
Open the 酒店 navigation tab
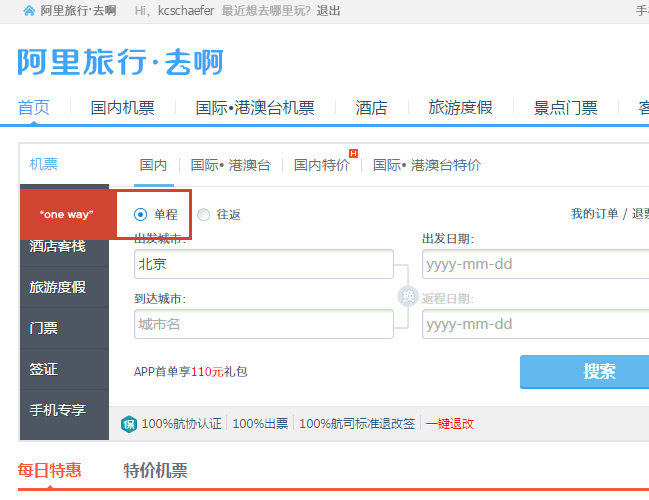click(371, 108)
